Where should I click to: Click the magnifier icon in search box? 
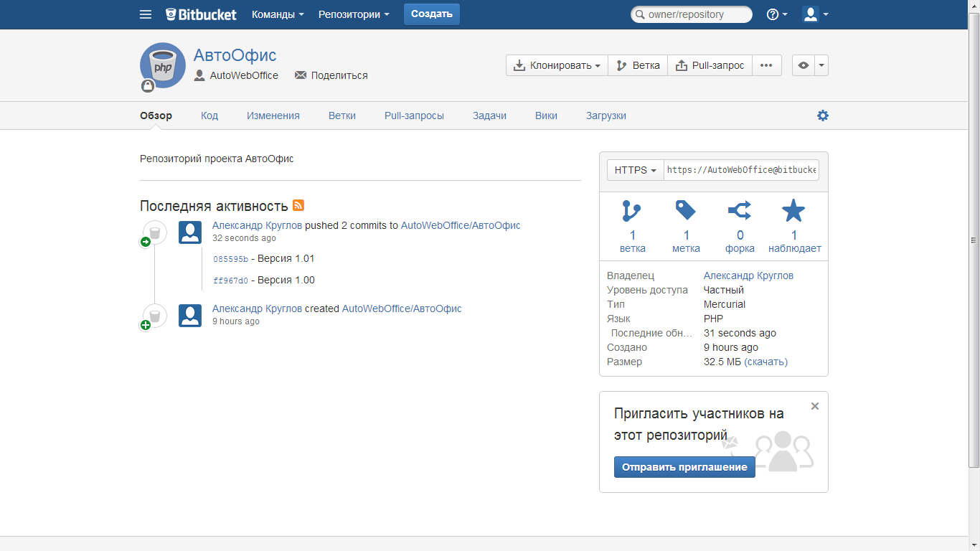pyautogui.click(x=639, y=14)
